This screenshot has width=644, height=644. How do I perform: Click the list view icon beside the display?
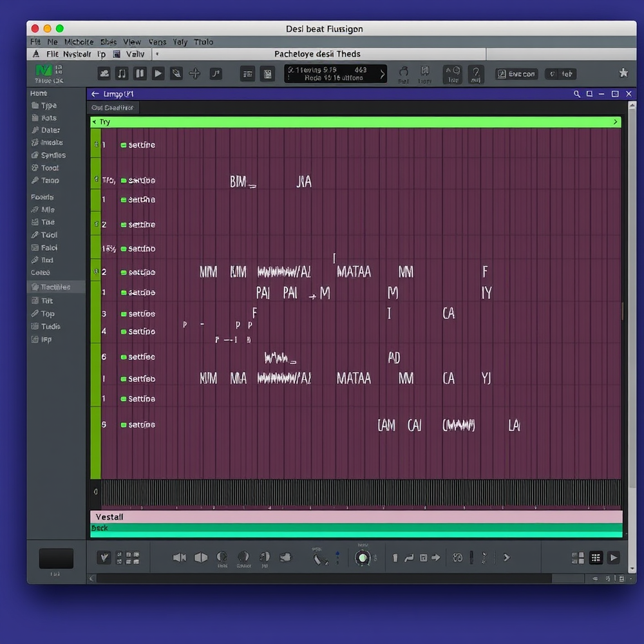[x=248, y=74]
